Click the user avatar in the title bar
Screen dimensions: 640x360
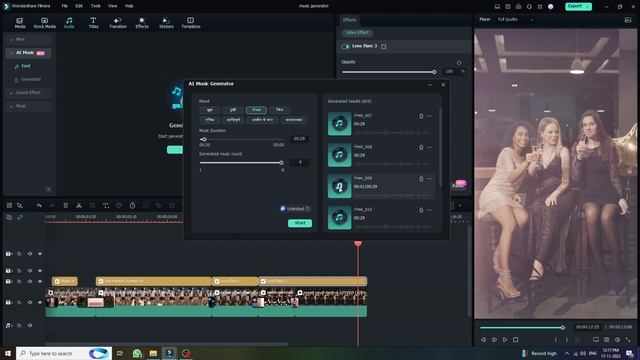point(551,7)
